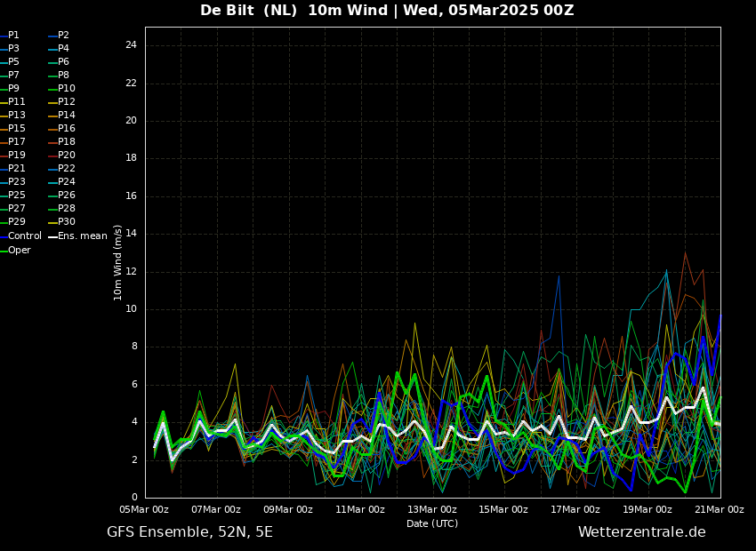Click the Date (UTC) axis label
The height and width of the screenshot is (551, 756).
click(432, 524)
